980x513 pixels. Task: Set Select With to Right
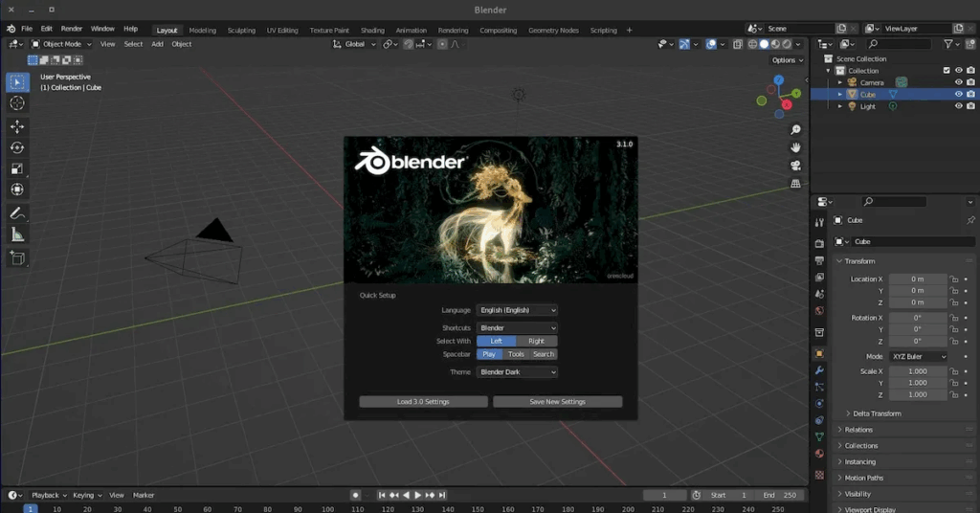[x=536, y=341]
